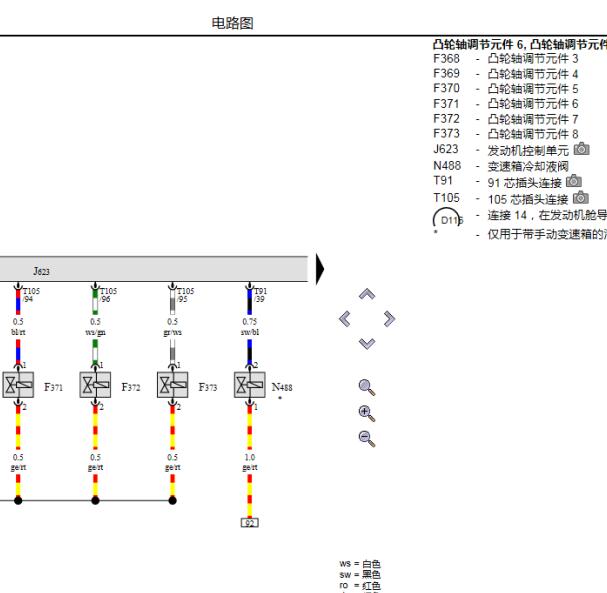The height and width of the screenshot is (593, 607).
Task: Pan the diagram right with the right arrow
Action: pyautogui.click(x=389, y=319)
